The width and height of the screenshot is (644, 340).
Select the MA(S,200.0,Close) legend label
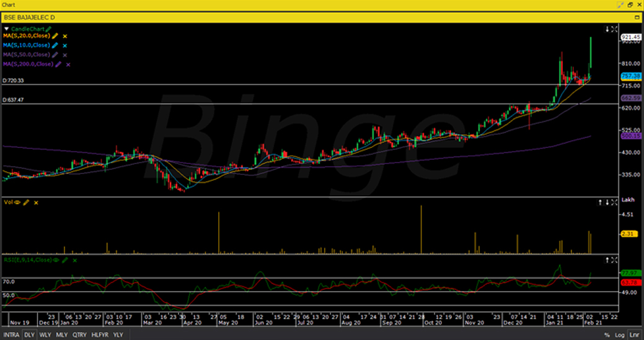[28, 64]
